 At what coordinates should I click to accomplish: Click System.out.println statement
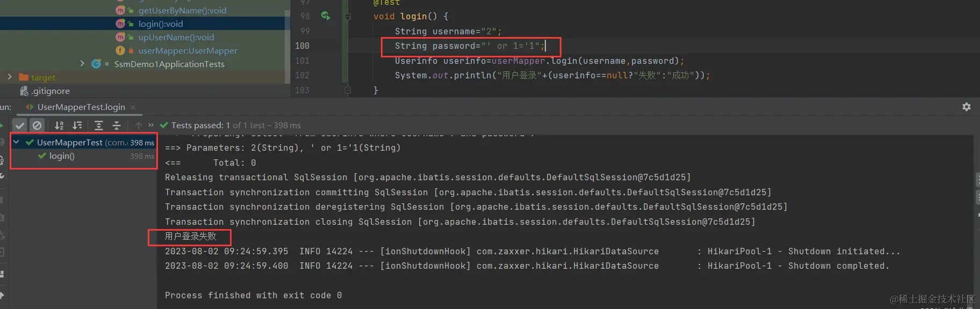[552, 75]
